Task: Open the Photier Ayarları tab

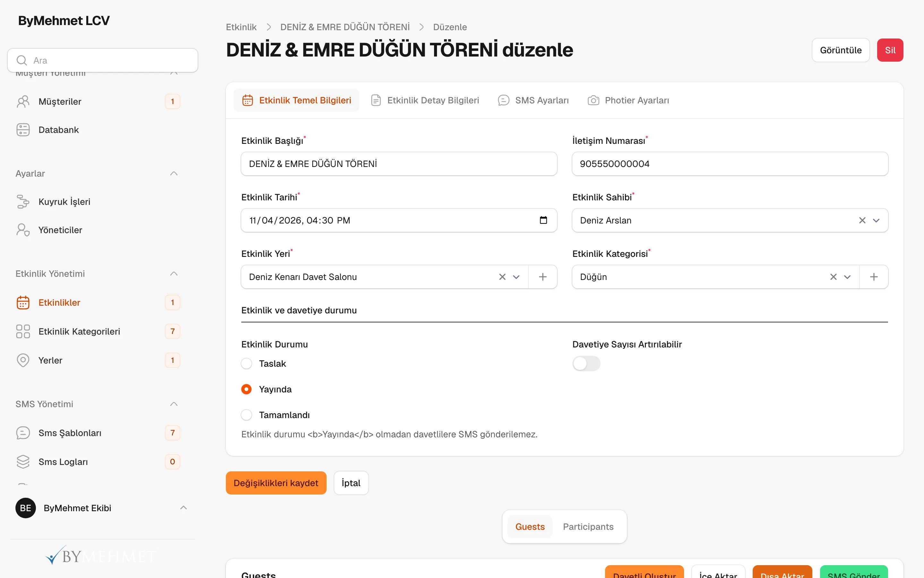Action: [x=628, y=100]
